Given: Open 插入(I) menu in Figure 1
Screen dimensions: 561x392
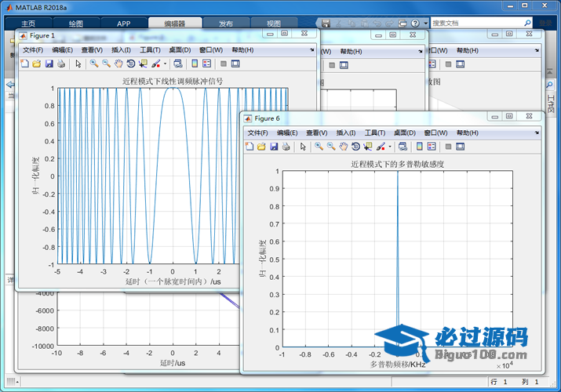Looking at the screenshot, I should click(x=121, y=50).
